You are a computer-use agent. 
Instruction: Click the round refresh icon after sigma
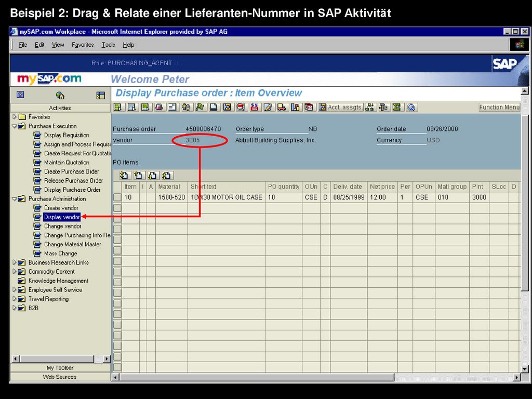[x=411, y=107]
